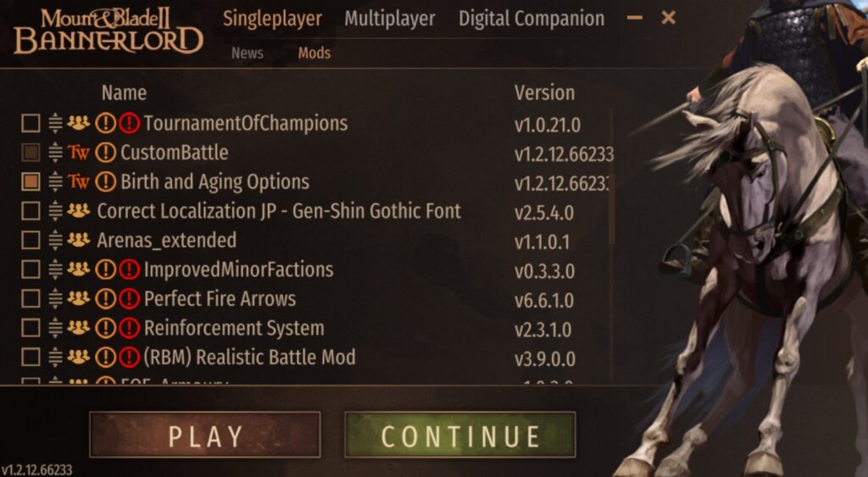The width and height of the screenshot is (868, 477).
Task: Open the News sub-tab
Action: pyautogui.click(x=247, y=53)
